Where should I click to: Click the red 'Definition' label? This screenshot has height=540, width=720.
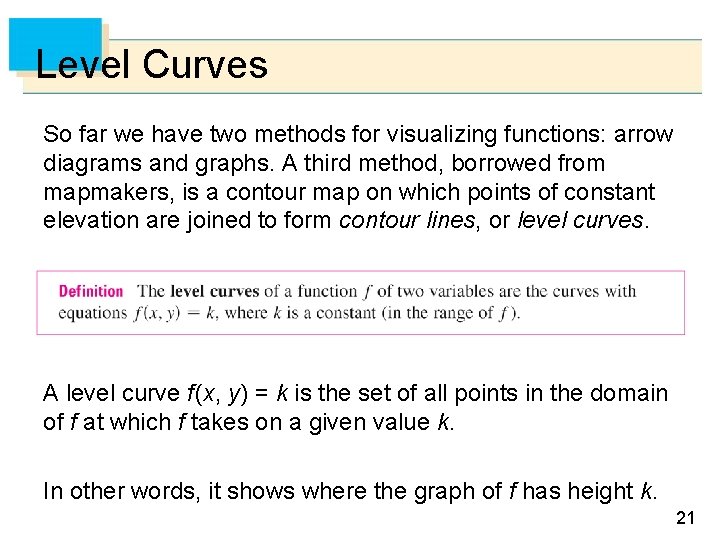90,292
